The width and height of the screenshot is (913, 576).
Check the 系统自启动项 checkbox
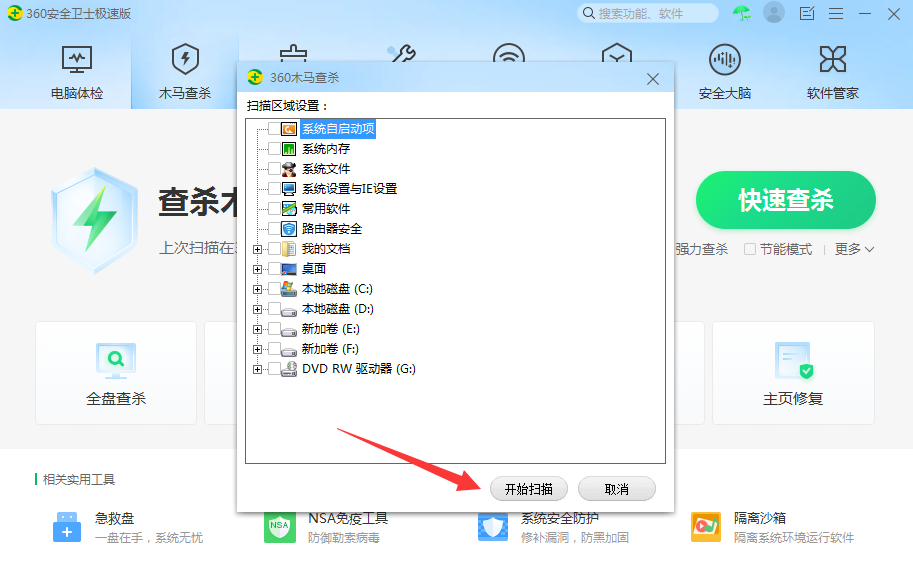coord(274,129)
